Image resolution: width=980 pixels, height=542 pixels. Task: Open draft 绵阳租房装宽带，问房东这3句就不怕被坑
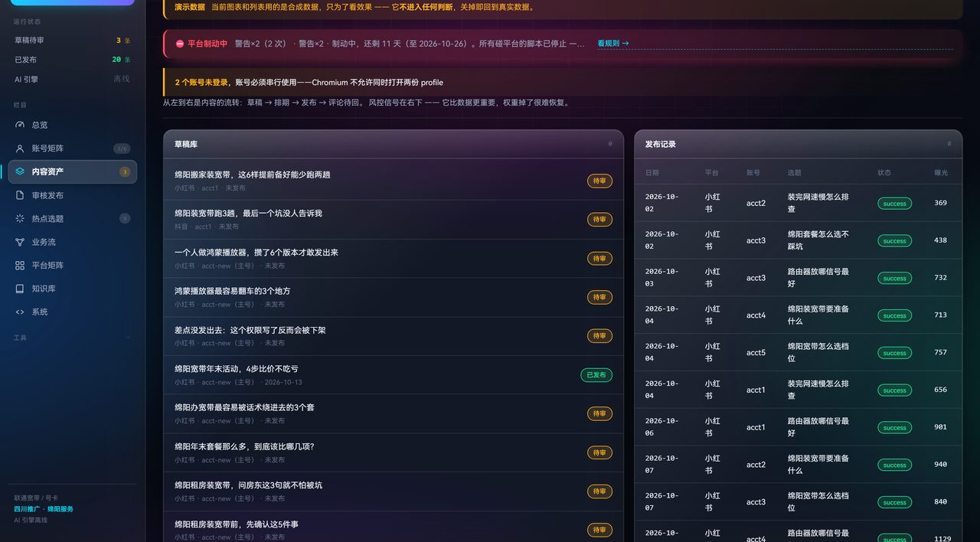pyautogui.click(x=248, y=485)
